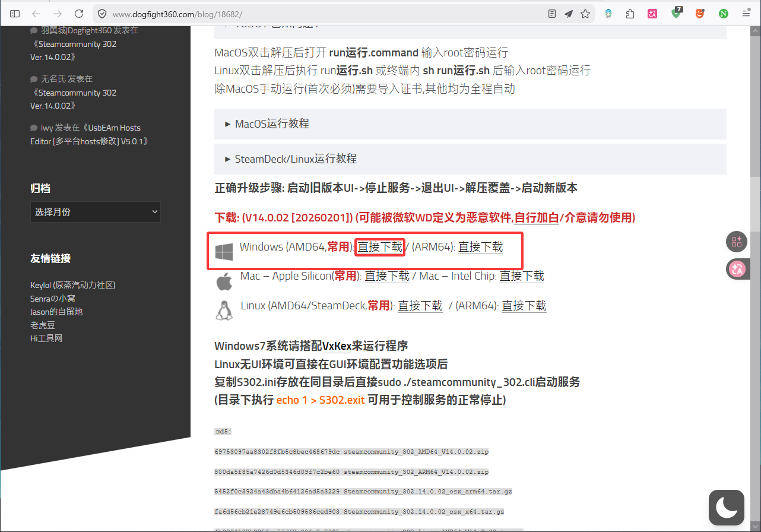Open the pink translate extension in toolbar

tap(652, 14)
